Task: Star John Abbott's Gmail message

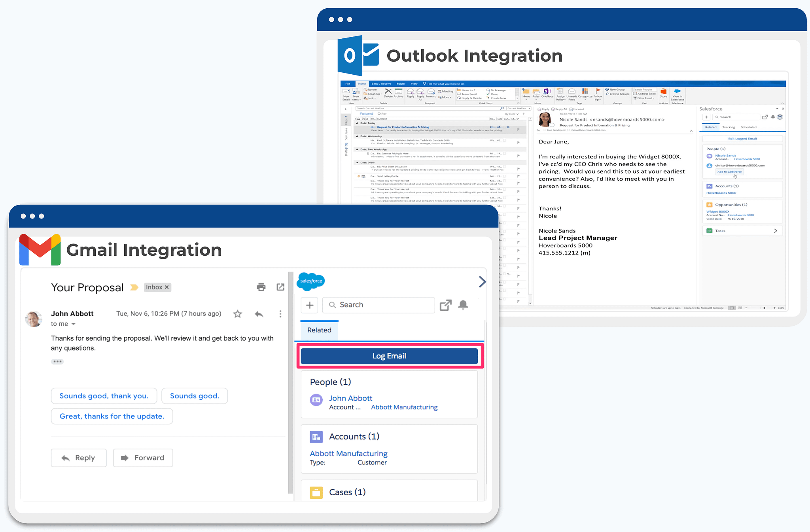Action: pyautogui.click(x=237, y=314)
